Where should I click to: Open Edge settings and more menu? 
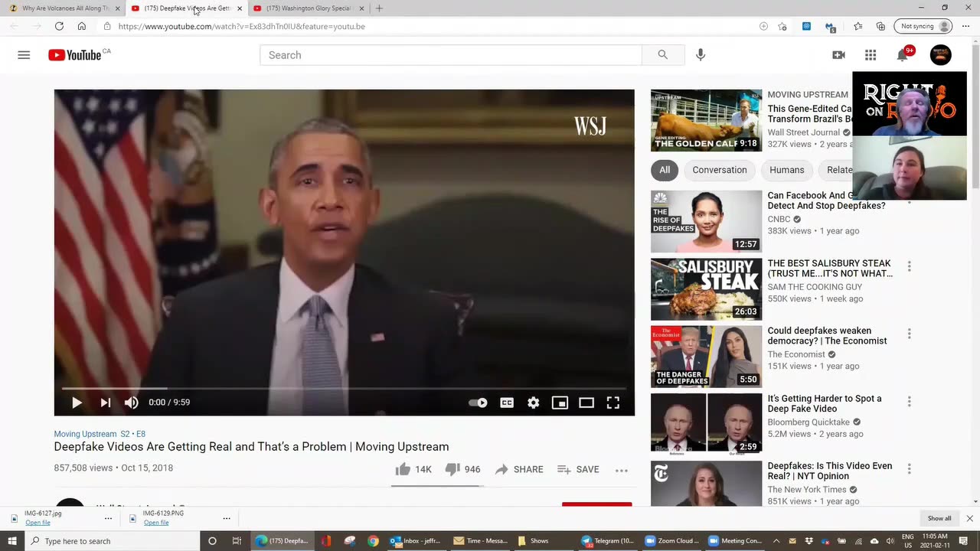965,26
